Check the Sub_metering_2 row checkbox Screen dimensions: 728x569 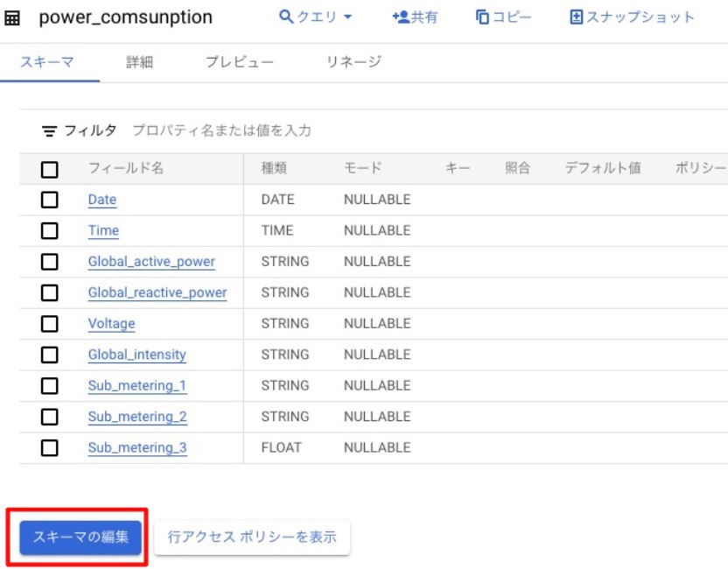click(50, 417)
